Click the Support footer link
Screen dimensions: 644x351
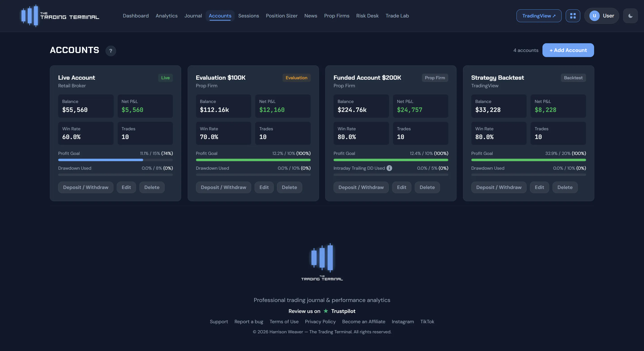click(219, 321)
